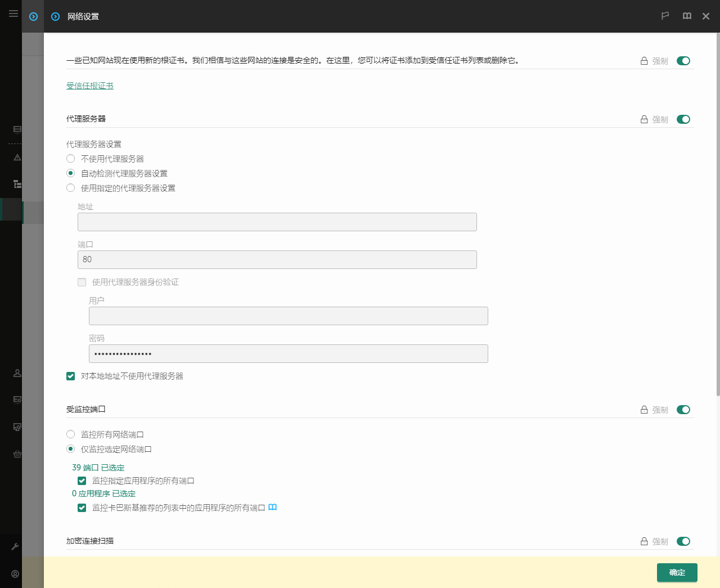Open the 受信任根证书 link
This screenshot has width=720, height=588.
(x=90, y=86)
